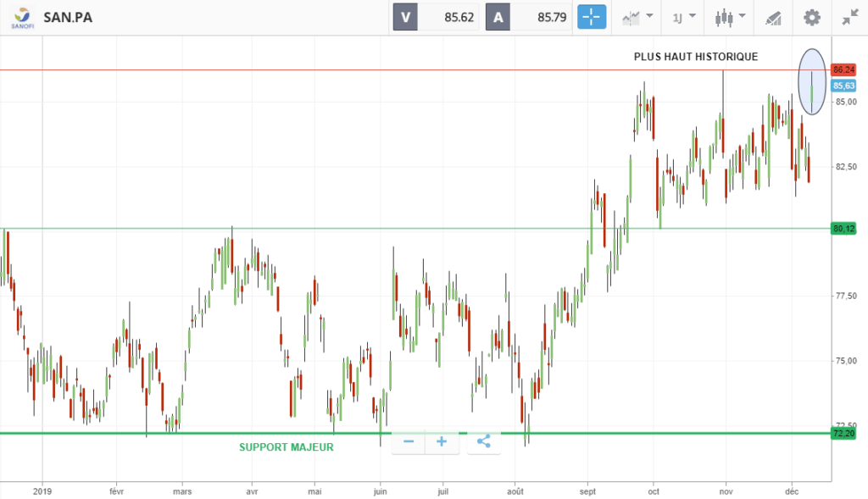Open the drawing tools pencil icon
This screenshot has width=868, height=499.
[x=773, y=19]
